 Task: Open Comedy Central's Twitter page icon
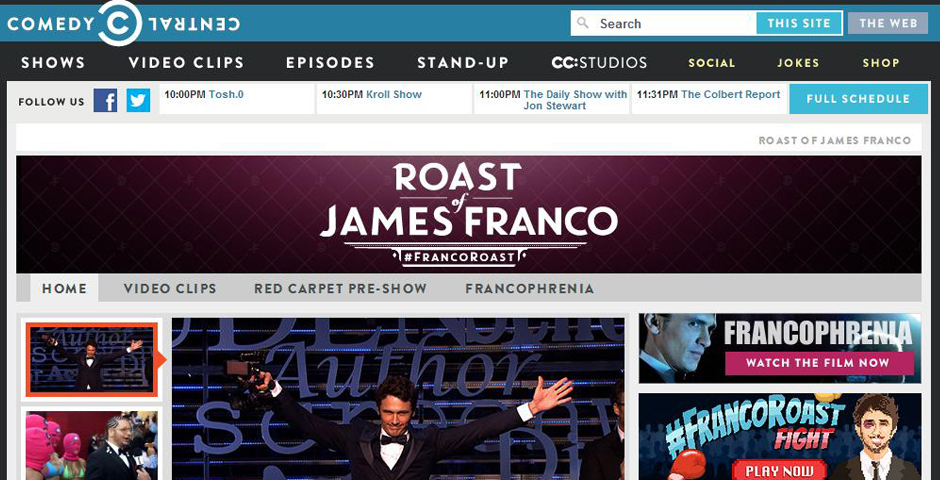point(138,100)
